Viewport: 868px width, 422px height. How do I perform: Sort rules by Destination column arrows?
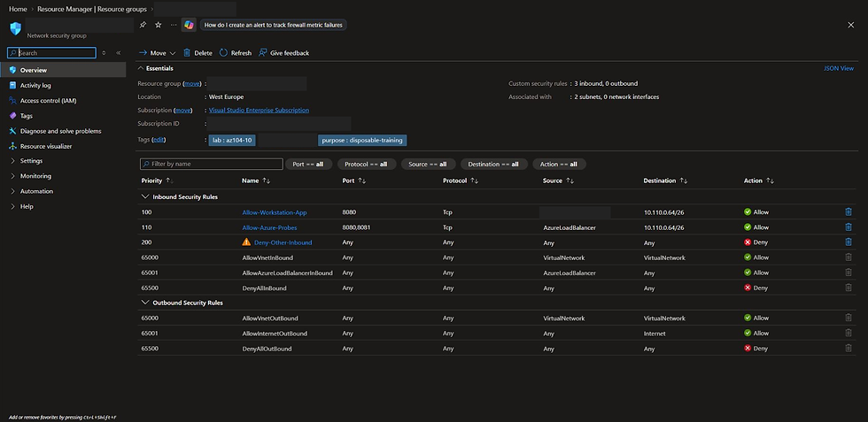click(684, 180)
